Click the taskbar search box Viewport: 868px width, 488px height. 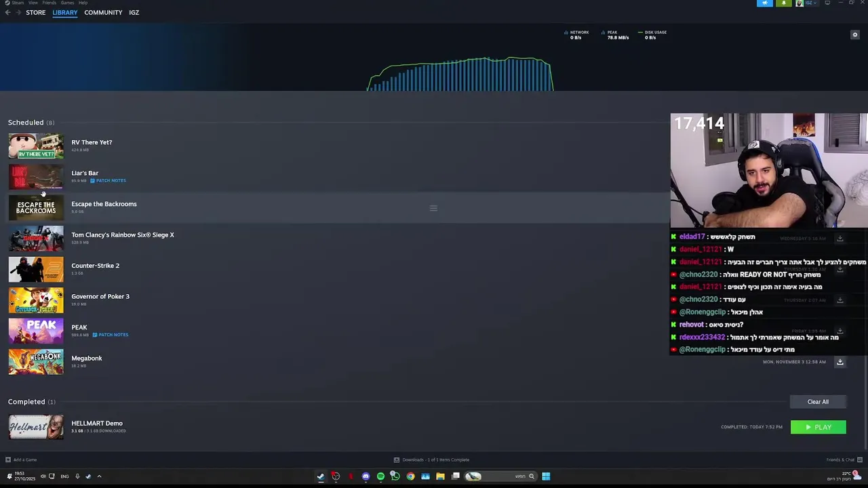click(501, 476)
